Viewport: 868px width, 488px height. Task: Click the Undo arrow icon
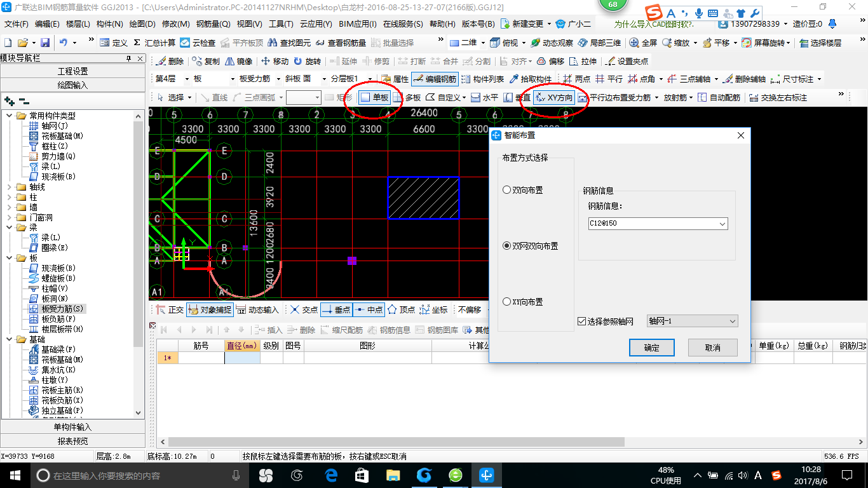[64, 43]
